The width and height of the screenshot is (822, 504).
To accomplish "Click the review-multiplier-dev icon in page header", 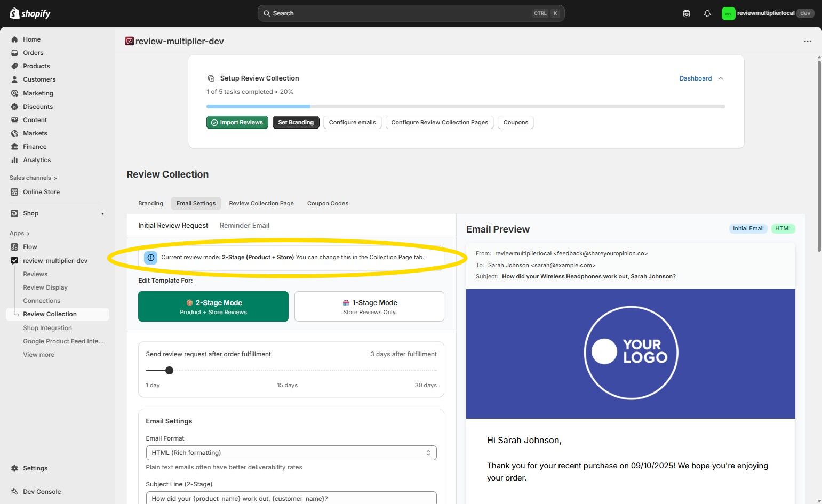I will (129, 41).
